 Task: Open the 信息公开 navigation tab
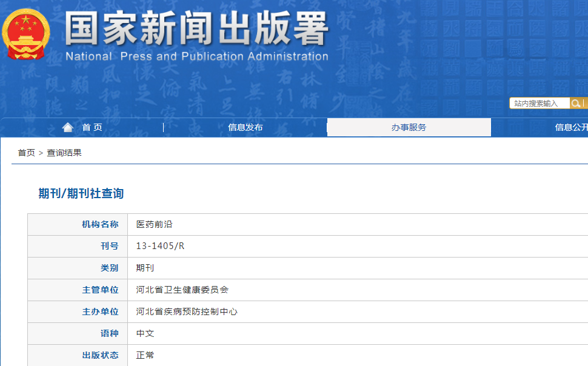pos(572,127)
